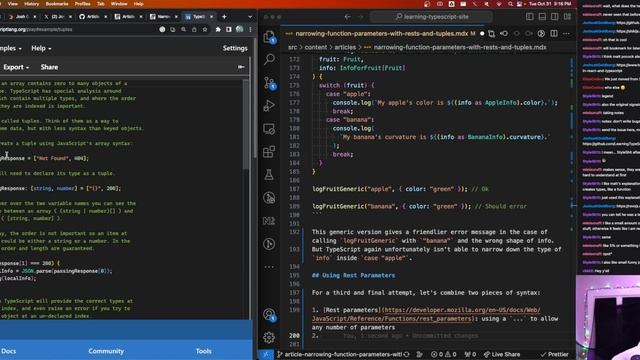The width and height of the screenshot is (640, 360).
Task: Open the Explorer view in VS Code activity bar
Action: pyautogui.click(x=269, y=37)
